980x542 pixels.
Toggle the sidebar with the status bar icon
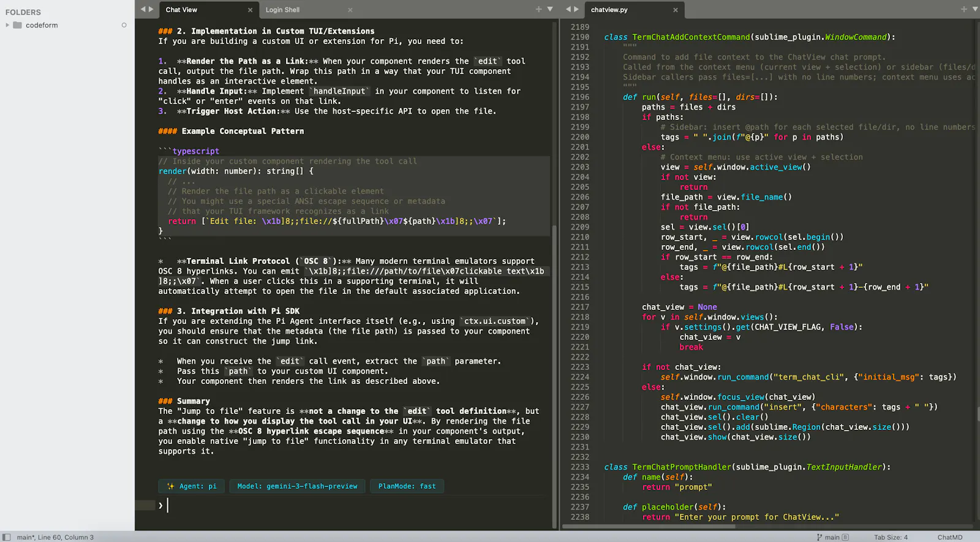coord(7,537)
